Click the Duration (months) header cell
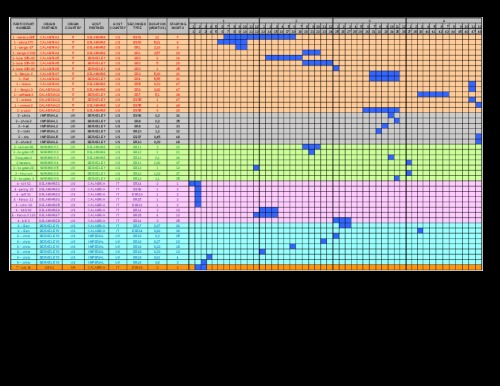The height and width of the screenshot is (386, 500). (157, 26)
